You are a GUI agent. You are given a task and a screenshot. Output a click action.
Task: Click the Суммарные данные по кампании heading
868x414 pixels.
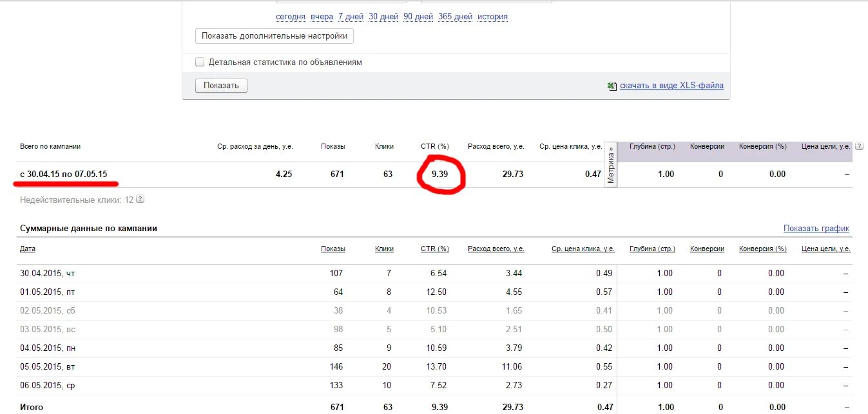tap(88, 229)
